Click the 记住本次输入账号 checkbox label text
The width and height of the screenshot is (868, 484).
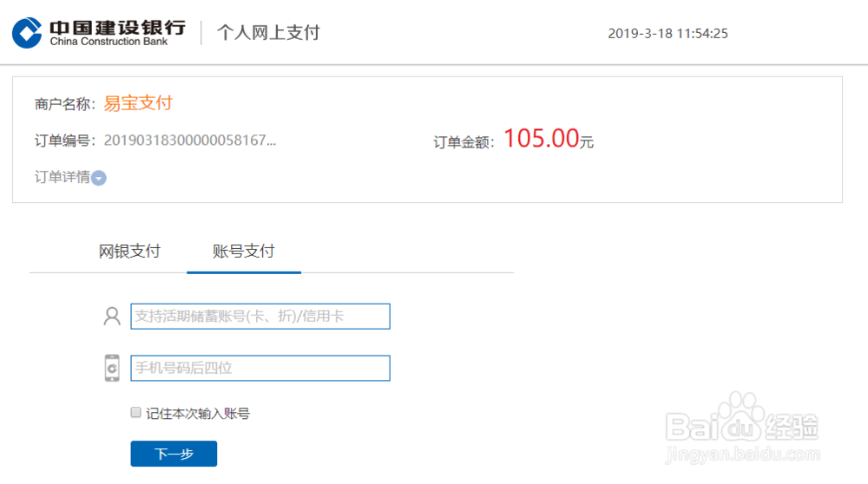tap(198, 414)
